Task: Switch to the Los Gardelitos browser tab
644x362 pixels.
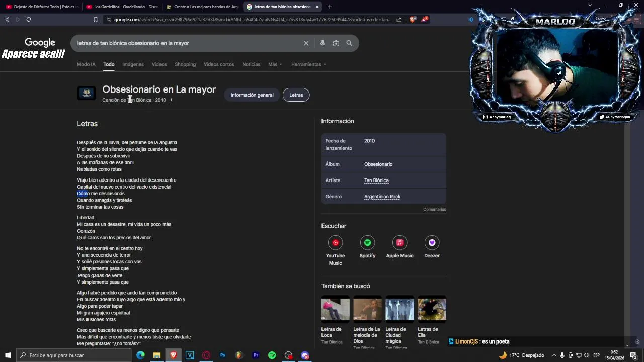Action: 122,7
